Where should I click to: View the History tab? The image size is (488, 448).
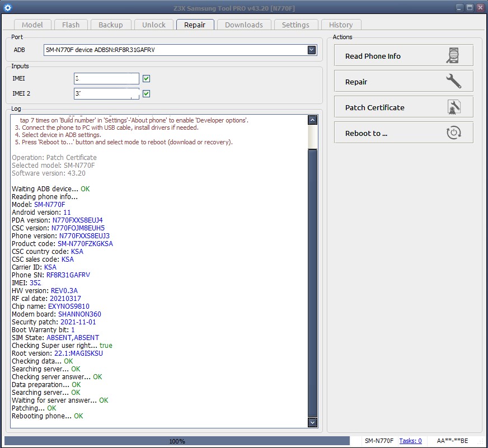tap(341, 25)
